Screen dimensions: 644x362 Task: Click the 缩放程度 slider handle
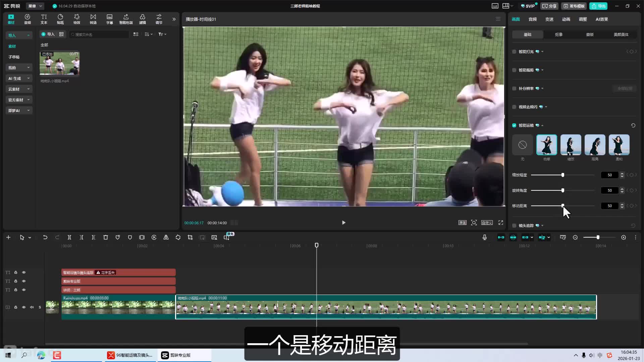click(x=563, y=175)
